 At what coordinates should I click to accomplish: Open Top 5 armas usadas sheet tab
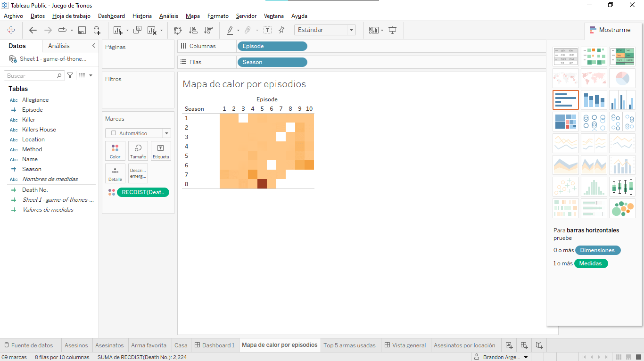(x=349, y=345)
